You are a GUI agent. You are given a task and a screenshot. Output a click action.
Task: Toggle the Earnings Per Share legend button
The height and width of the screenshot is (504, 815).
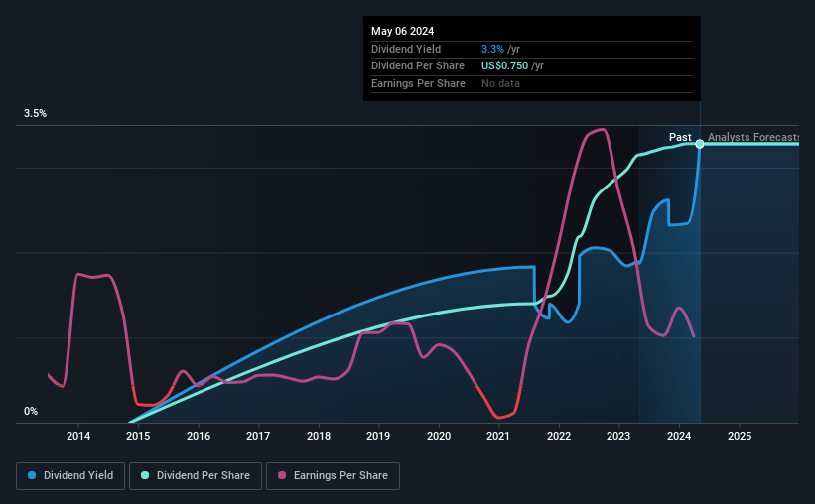point(334,476)
